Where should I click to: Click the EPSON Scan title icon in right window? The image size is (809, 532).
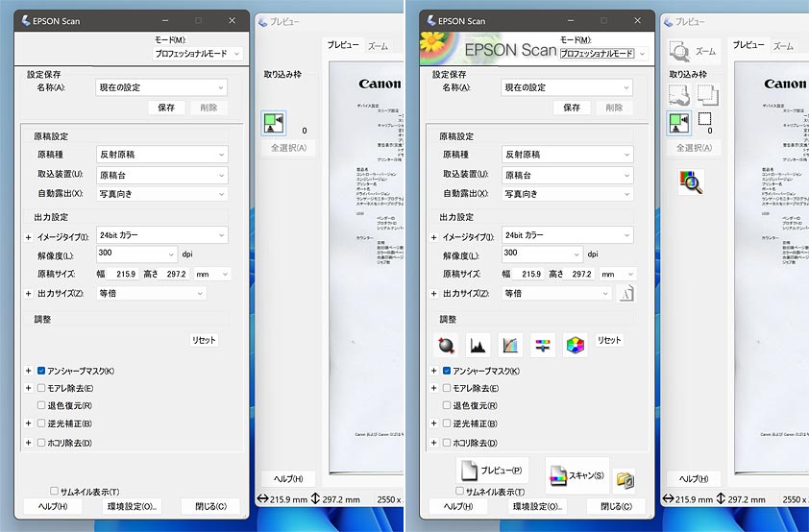point(431,20)
